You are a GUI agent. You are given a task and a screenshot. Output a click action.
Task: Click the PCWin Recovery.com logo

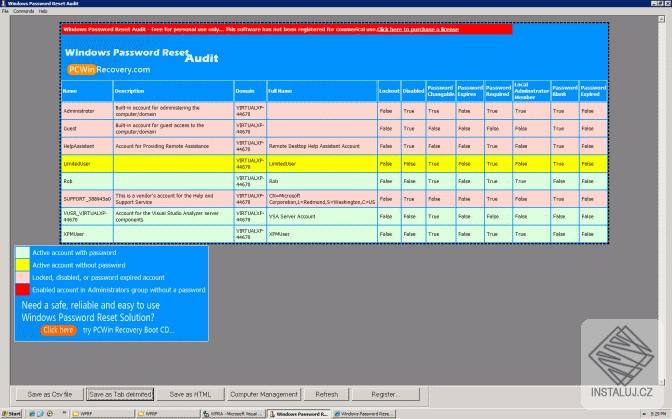(108, 69)
